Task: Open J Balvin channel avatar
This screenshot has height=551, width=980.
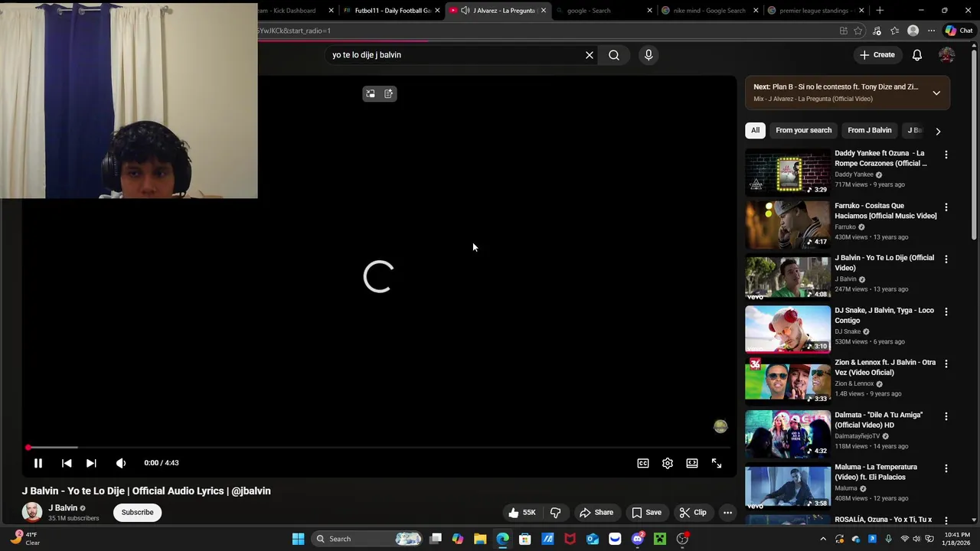Action: pyautogui.click(x=32, y=512)
